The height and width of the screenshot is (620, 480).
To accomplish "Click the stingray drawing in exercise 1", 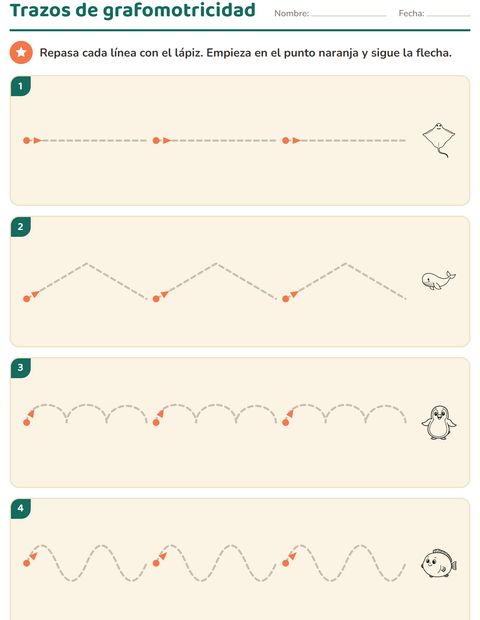I will (439, 140).
